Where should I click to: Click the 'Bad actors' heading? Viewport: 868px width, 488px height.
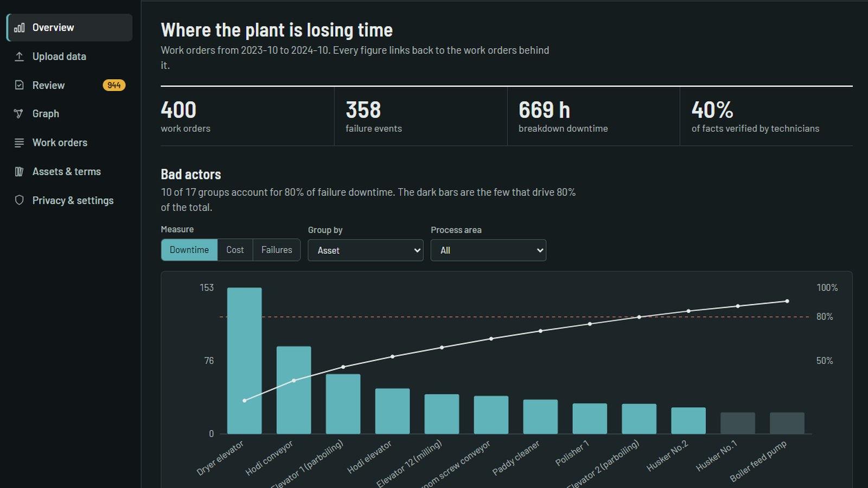[x=191, y=175]
